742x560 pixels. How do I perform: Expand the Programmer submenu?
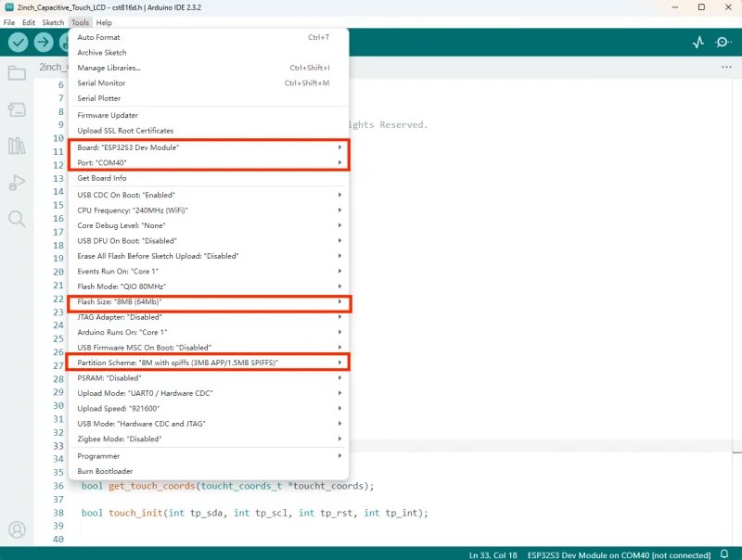[x=208, y=456]
